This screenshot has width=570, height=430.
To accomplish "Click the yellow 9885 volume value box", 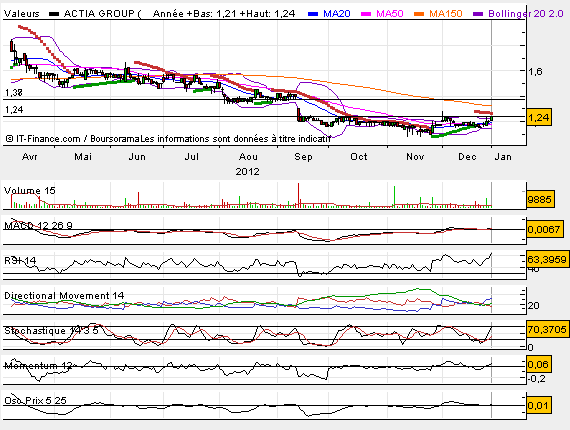I will (x=540, y=199).
